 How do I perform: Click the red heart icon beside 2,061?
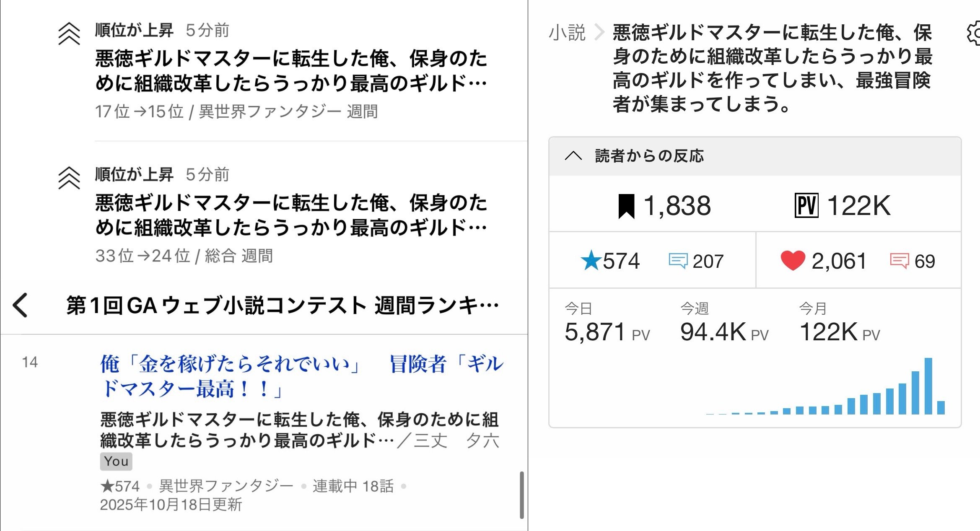click(793, 260)
